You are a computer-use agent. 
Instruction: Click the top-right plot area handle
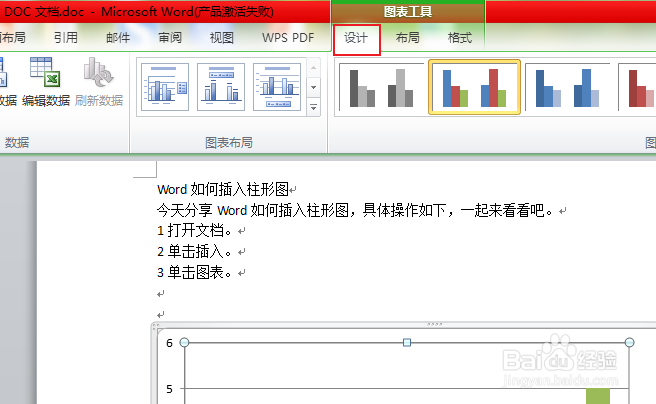tap(629, 343)
